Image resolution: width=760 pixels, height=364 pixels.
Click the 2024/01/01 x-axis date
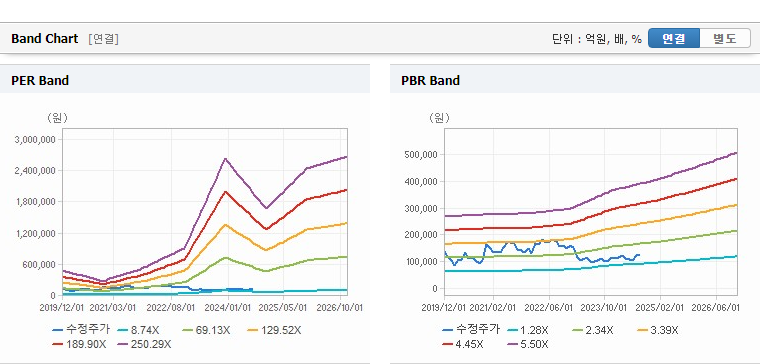click(x=228, y=307)
